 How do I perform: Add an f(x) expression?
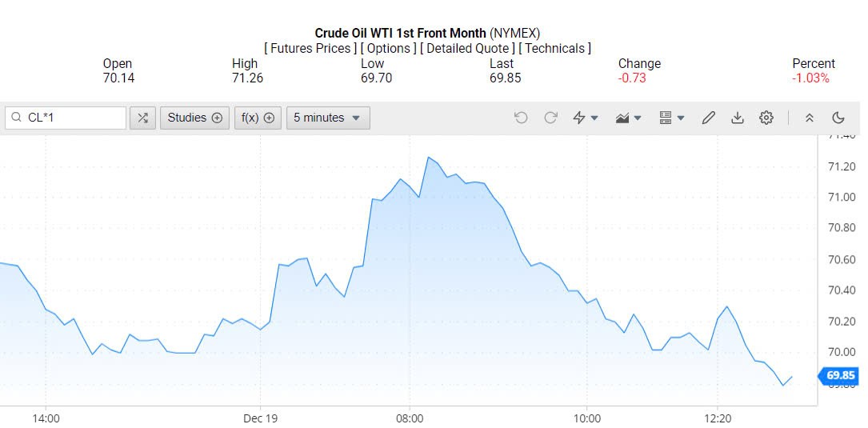[x=258, y=118]
